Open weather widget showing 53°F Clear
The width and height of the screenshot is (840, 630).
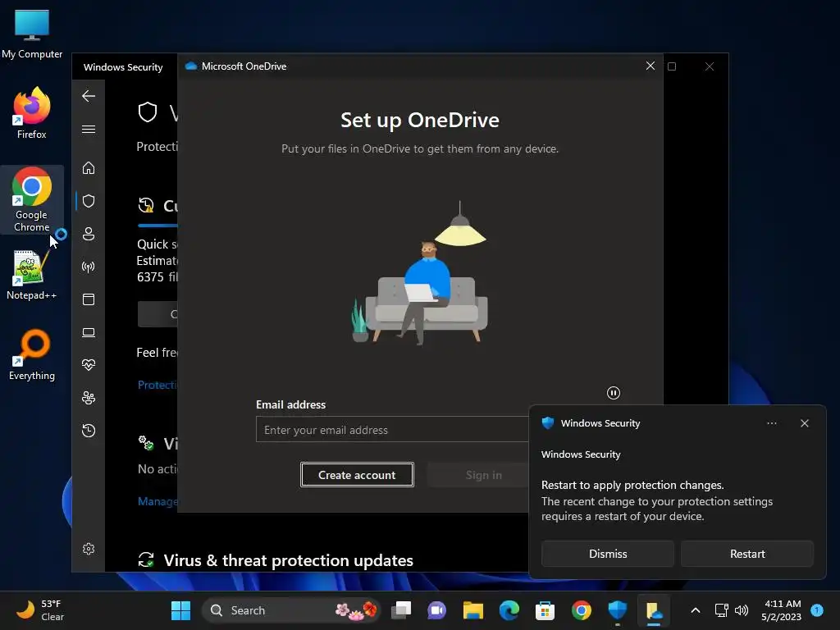[x=40, y=610]
